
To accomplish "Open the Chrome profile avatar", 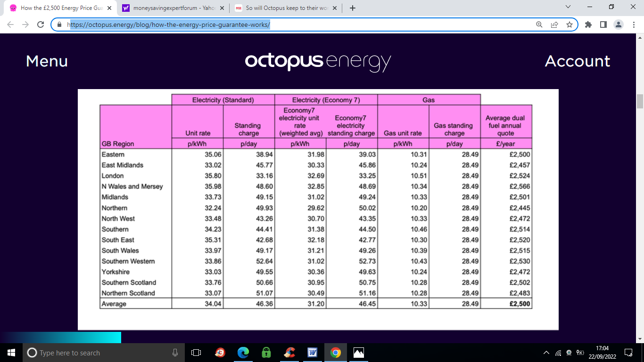I will click(619, 25).
